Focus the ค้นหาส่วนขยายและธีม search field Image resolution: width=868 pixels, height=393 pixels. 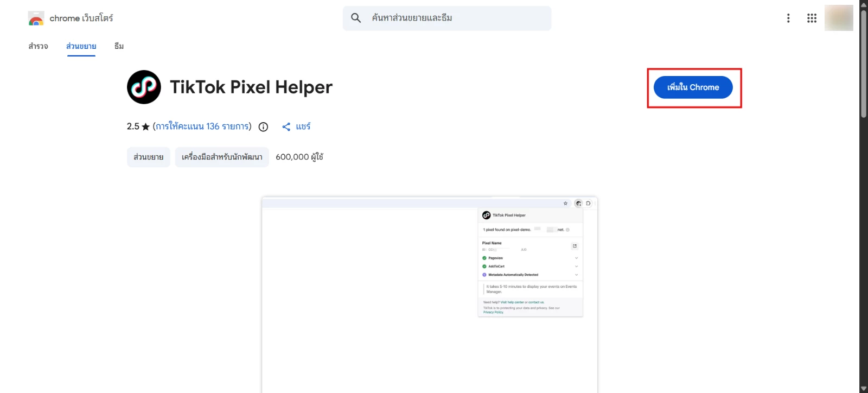[x=456, y=18]
